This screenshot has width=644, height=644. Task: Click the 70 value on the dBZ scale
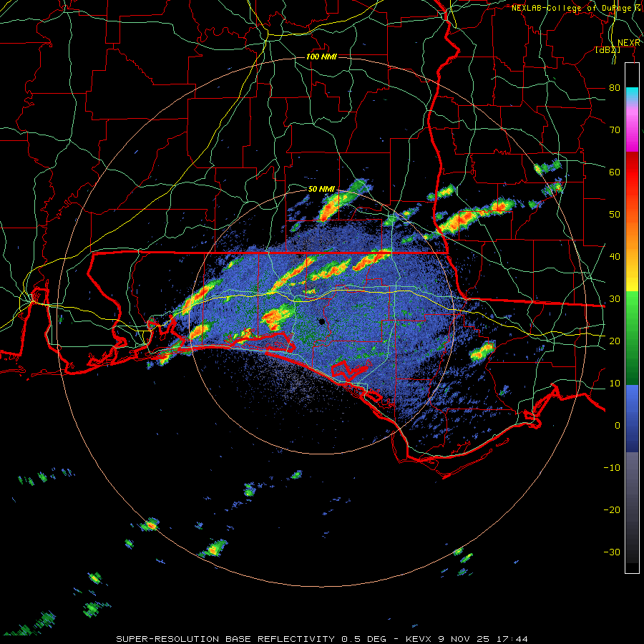coord(615,130)
